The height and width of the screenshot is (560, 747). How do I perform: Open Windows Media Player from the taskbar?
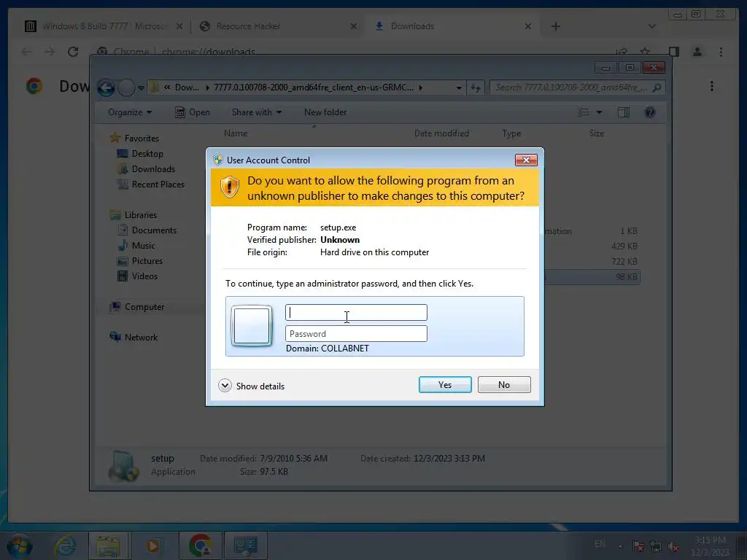point(153,545)
